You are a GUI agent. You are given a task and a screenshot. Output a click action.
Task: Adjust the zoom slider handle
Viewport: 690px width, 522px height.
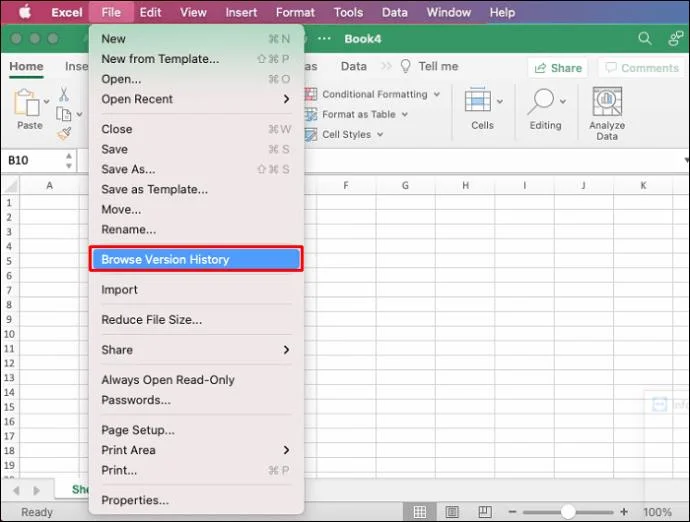tap(568, 511)
